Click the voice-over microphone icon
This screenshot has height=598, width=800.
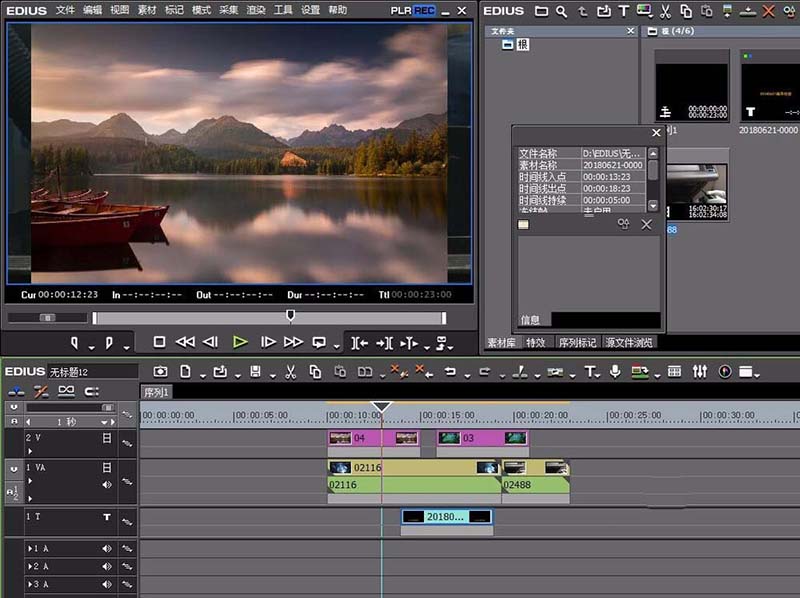tap(615, 372)
